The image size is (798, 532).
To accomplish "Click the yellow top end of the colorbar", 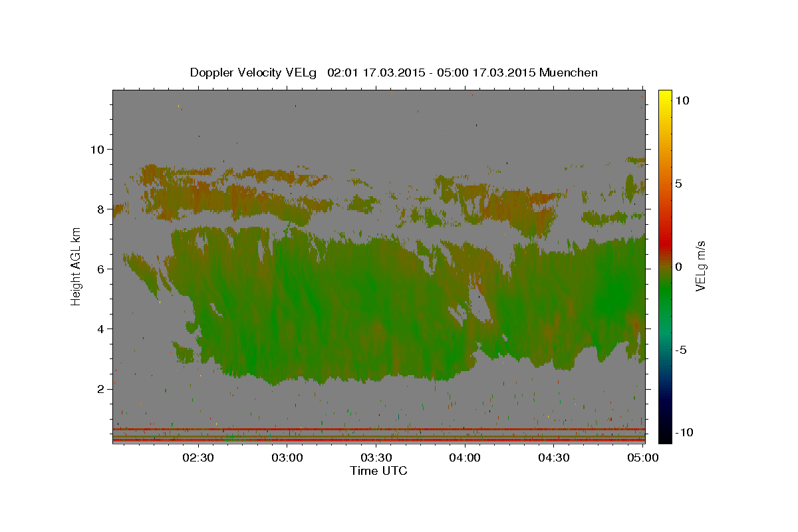I will pos(664,94).
